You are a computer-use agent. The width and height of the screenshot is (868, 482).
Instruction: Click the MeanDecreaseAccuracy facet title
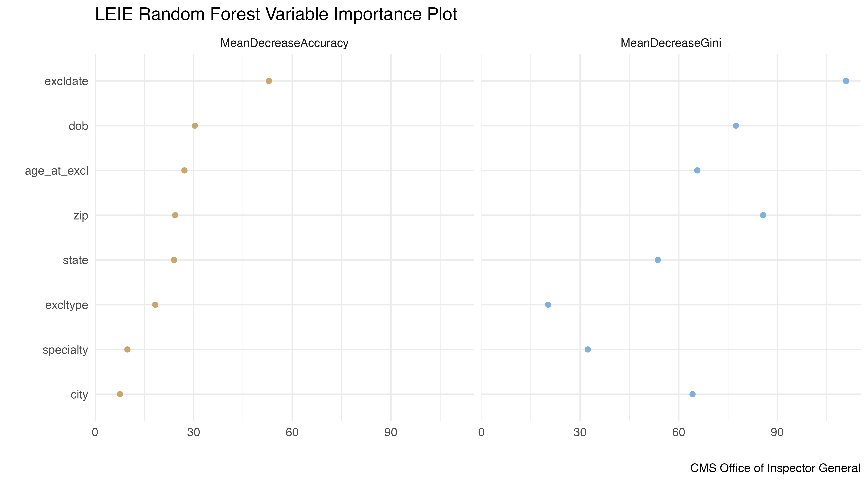coord(284,43)
